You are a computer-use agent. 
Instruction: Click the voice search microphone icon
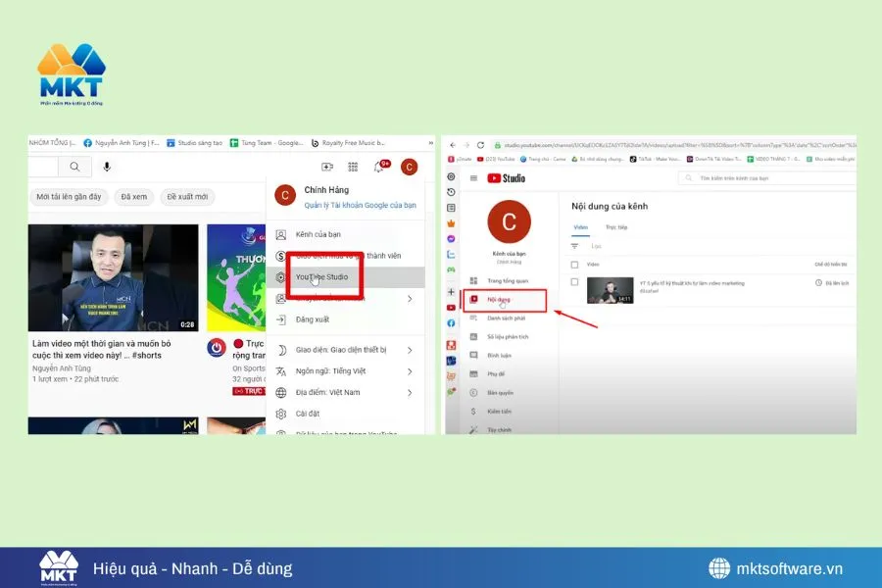(x=108, y=167)
